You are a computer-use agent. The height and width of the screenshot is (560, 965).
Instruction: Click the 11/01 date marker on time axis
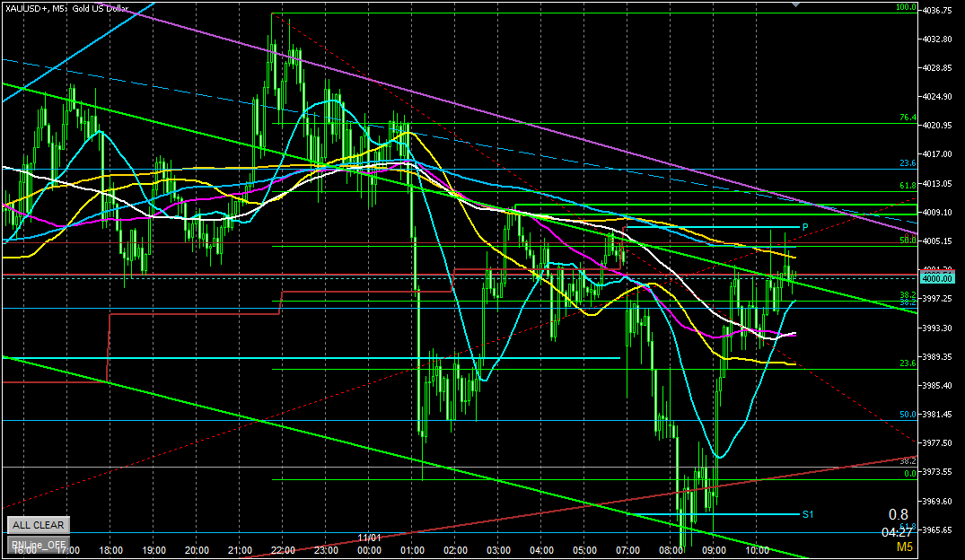[x=369, y=538]
